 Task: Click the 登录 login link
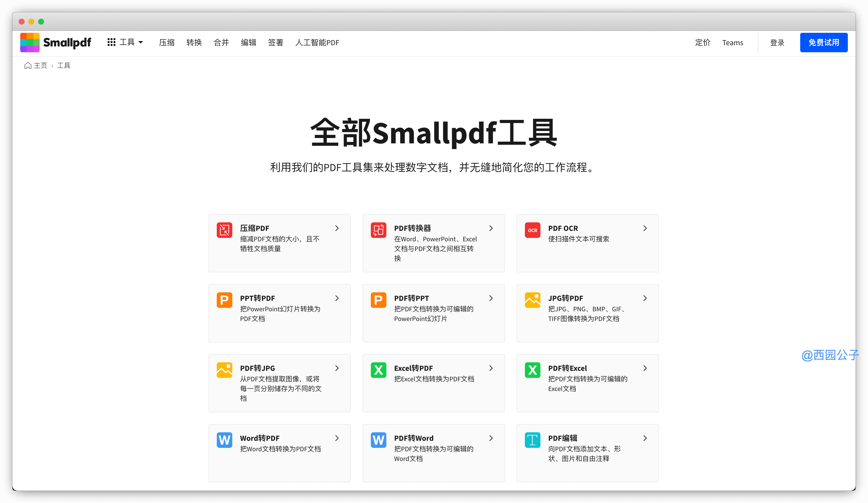pyautogui.click(x=777, y=42)
